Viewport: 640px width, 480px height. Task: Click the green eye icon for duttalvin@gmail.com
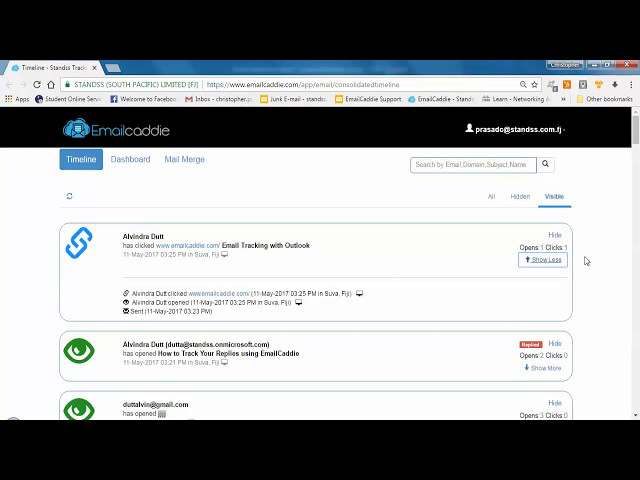(x=79, y=409)
